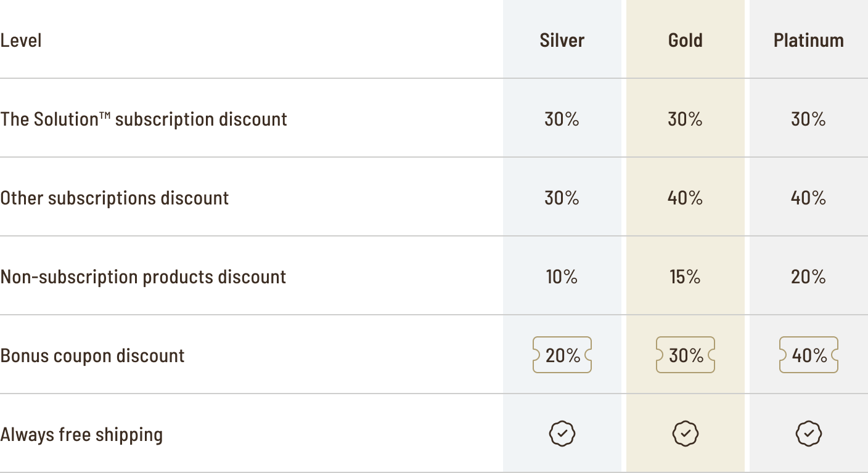This screenshot has height=473, width=868.
Task: Choose the Gold level column header
Action: [x=685, y=40]
